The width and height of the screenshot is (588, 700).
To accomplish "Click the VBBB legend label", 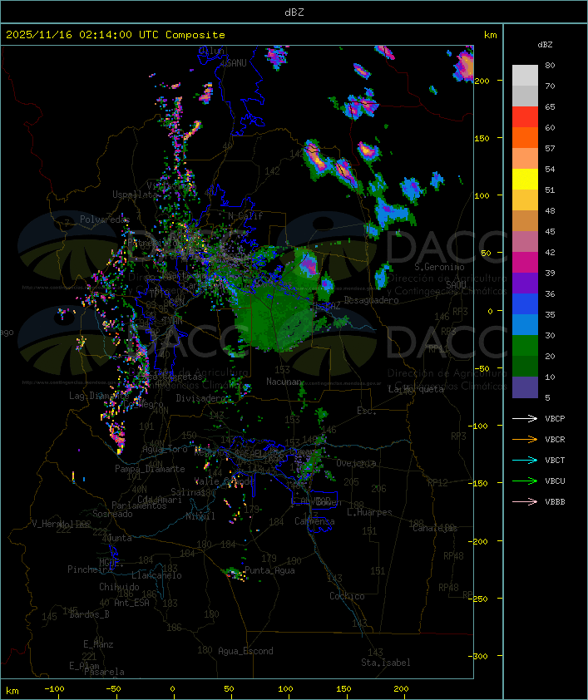I will click(555, 502).
